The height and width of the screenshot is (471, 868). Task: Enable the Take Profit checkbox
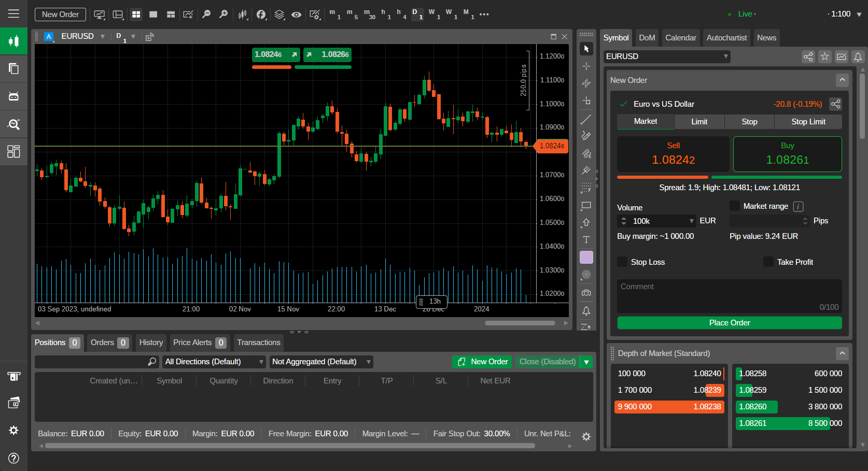[768, 262]
